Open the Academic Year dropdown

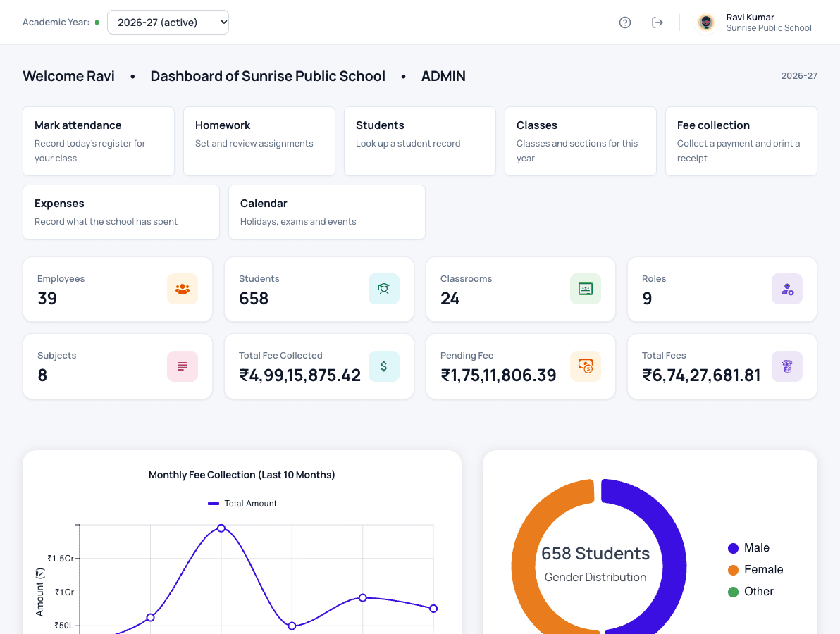point(168,23)
